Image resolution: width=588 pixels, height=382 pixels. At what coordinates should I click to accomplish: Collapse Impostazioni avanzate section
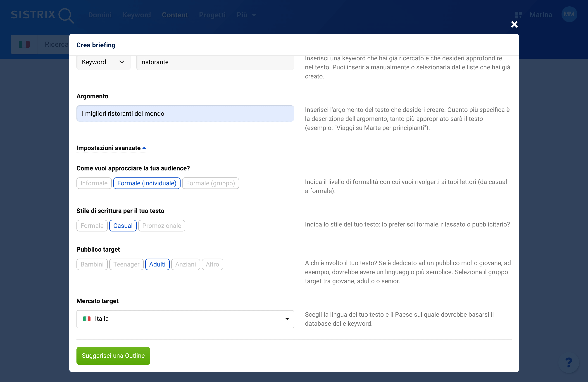111,148
